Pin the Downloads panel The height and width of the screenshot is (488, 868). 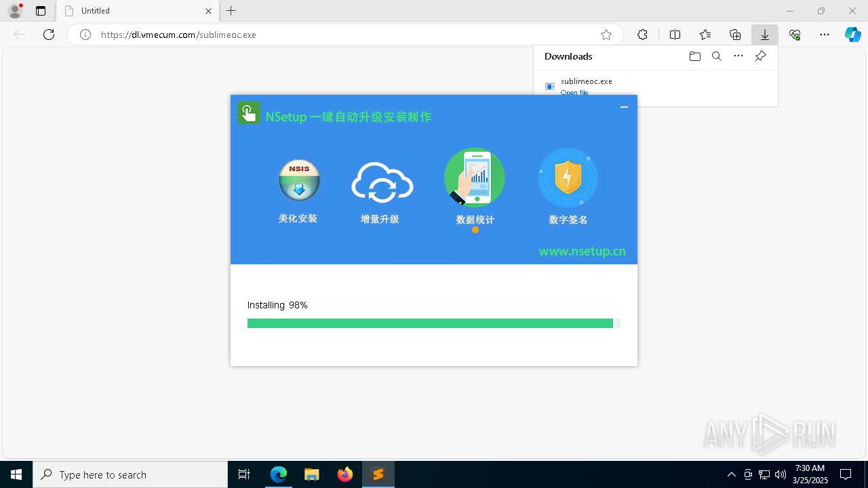760,56
